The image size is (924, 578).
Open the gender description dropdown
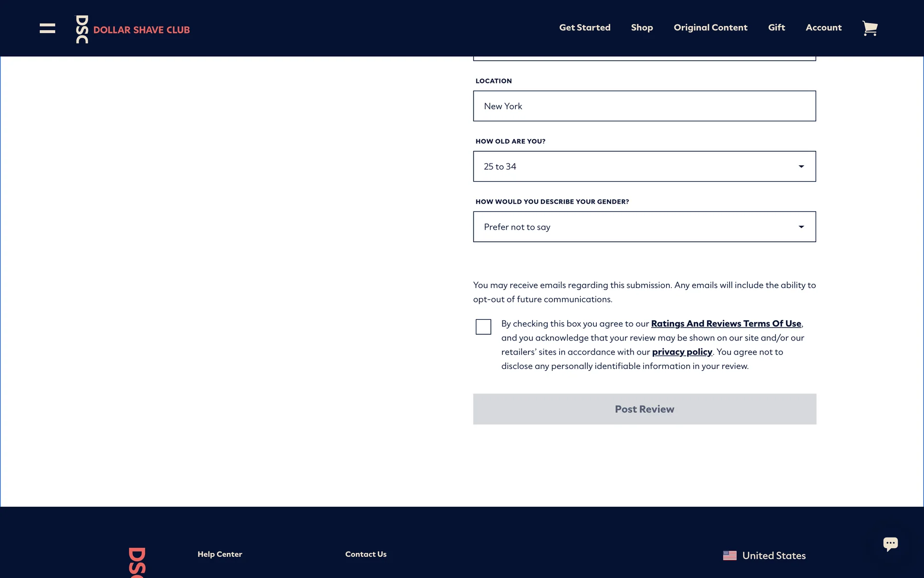point(644,227)
